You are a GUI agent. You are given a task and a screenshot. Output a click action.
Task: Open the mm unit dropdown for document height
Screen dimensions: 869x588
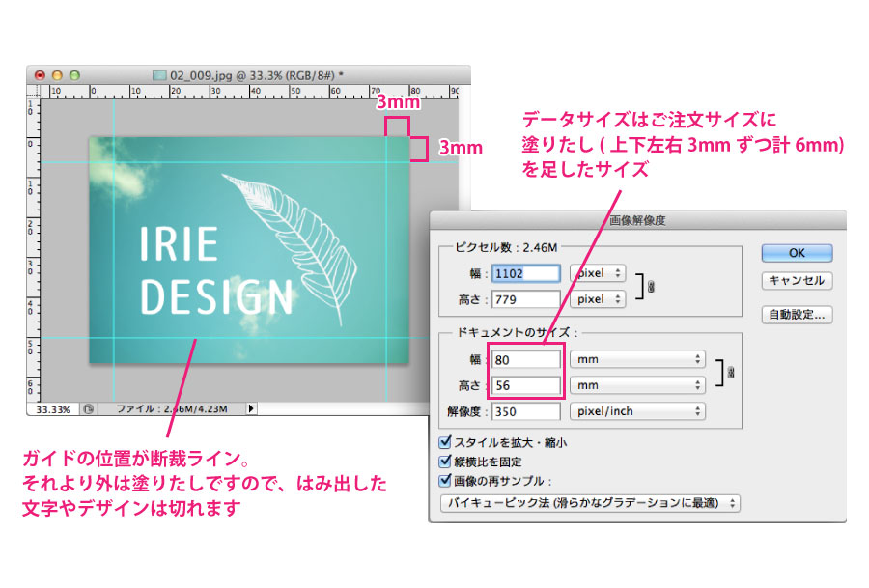tap(637, 385)
